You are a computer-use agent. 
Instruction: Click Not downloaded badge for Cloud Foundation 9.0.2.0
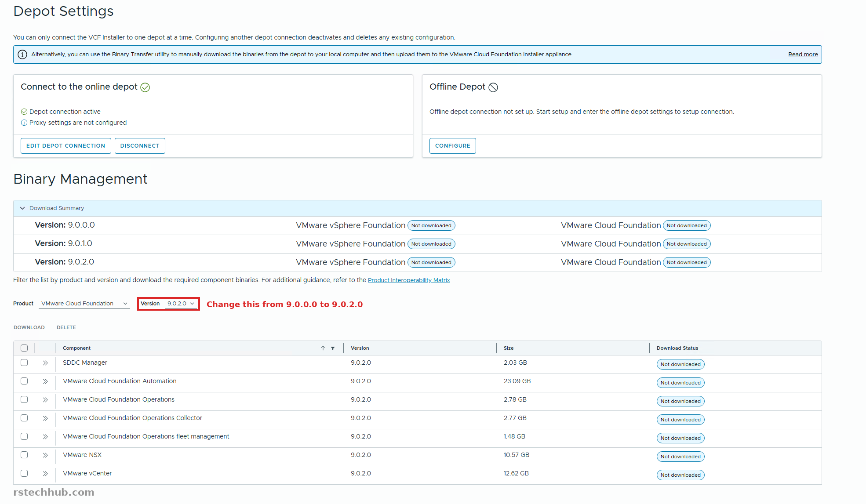[x=687, y=262]
